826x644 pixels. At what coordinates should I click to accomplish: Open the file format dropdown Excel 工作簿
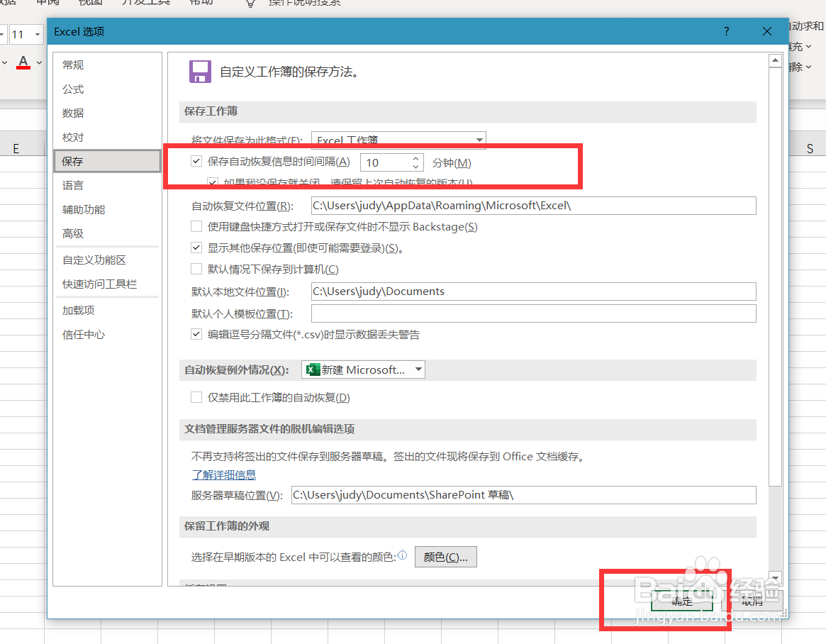[x=398, y=140]
